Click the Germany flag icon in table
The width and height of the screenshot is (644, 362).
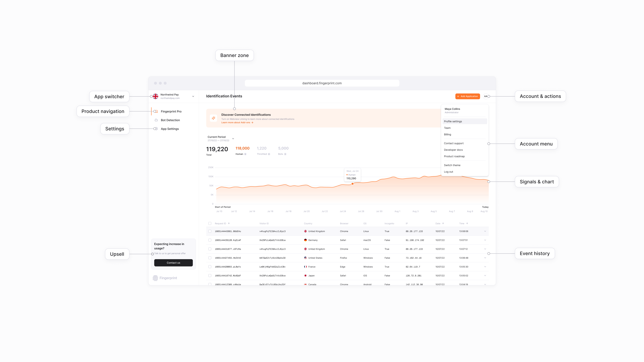click(305, 240)
